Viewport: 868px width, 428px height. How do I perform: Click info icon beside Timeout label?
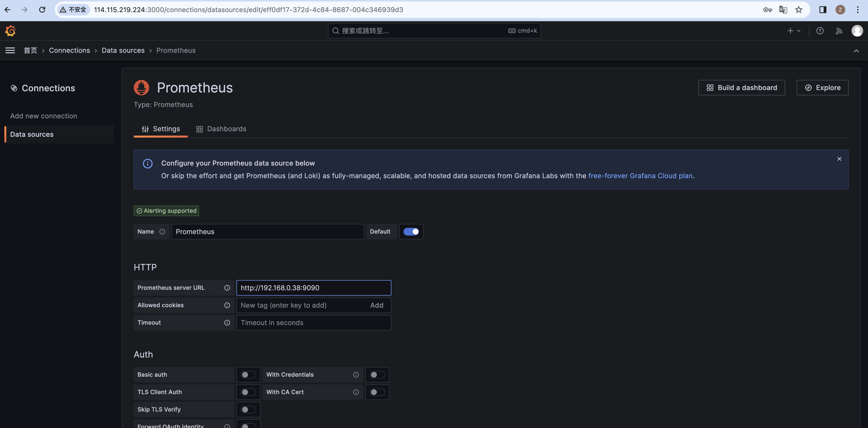pyautogui.click(x=227, y=323)
